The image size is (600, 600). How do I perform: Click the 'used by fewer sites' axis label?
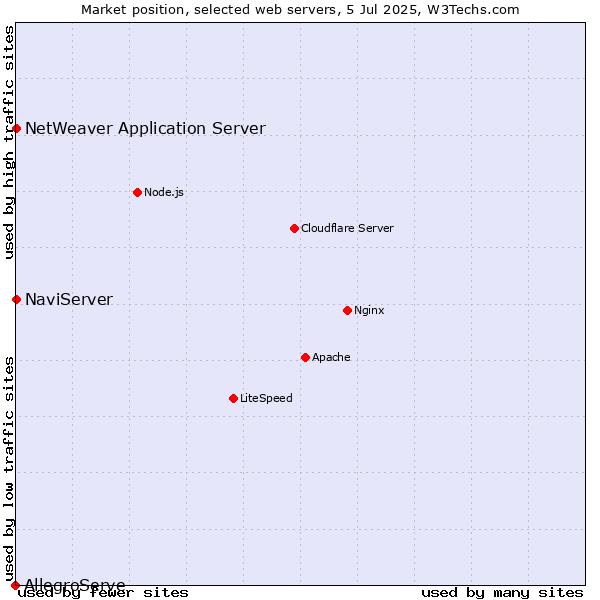point(103,593)
